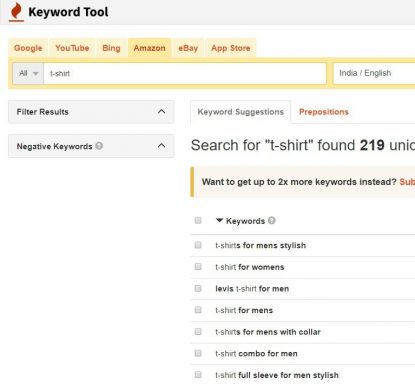Tick the select-all keywords checkbox in header
The height and width of the screenshot is (385, 415).
pos(198,220)
